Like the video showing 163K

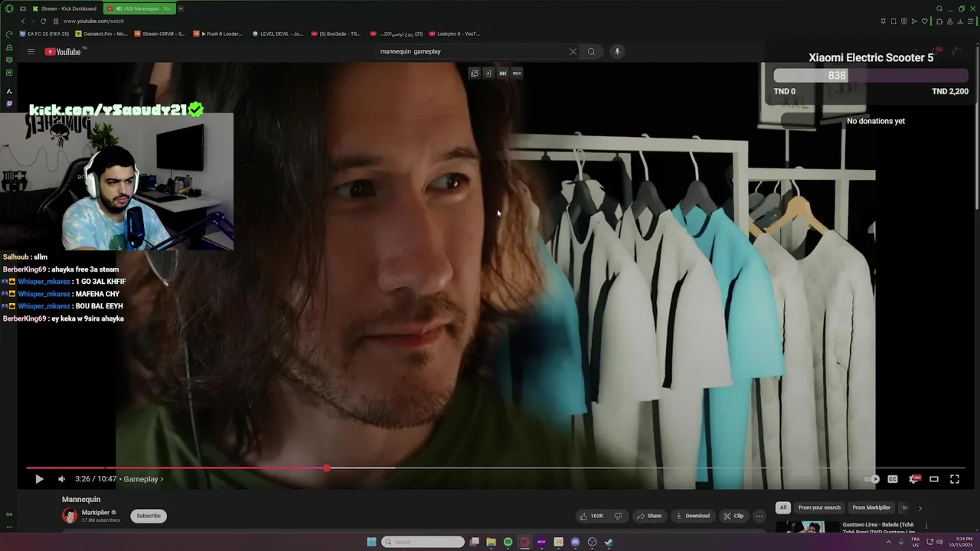tap(591, 516)
